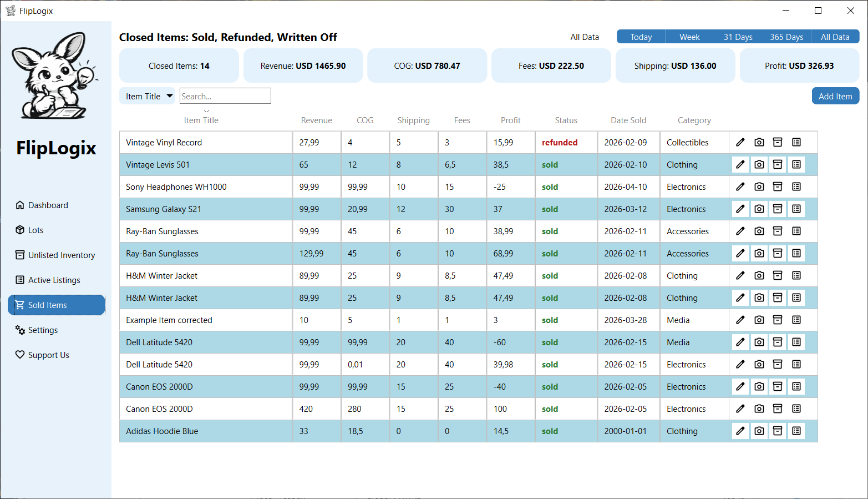This screenshot has width=868, height=499.
Task: Select the Today time range tab
Action: tap(641, 37)
